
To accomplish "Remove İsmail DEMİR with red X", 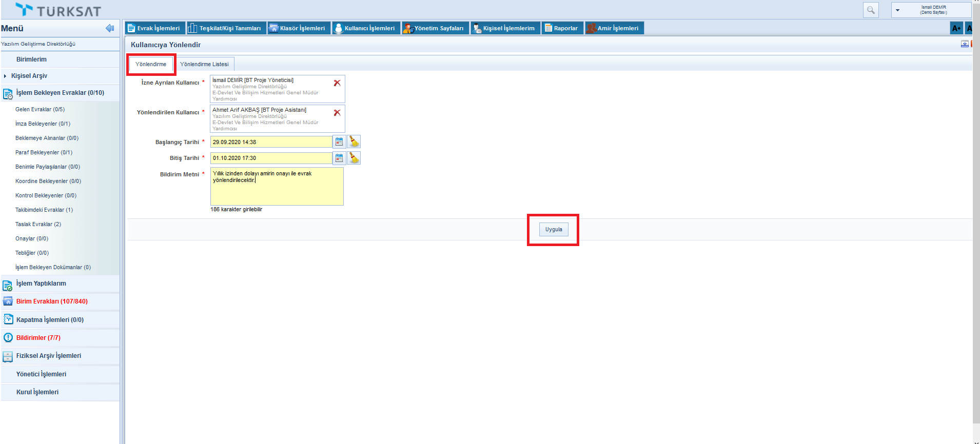I will point(337,83).
